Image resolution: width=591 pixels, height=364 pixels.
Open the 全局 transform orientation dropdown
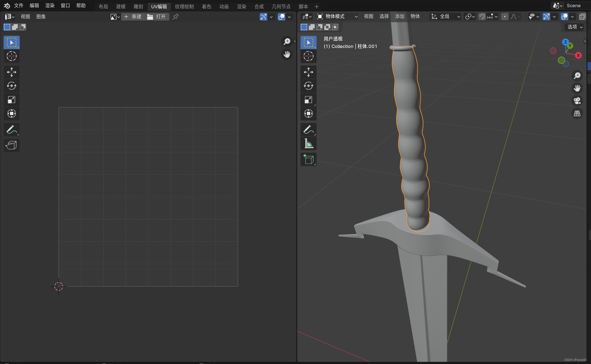click(x=445, y=17)
